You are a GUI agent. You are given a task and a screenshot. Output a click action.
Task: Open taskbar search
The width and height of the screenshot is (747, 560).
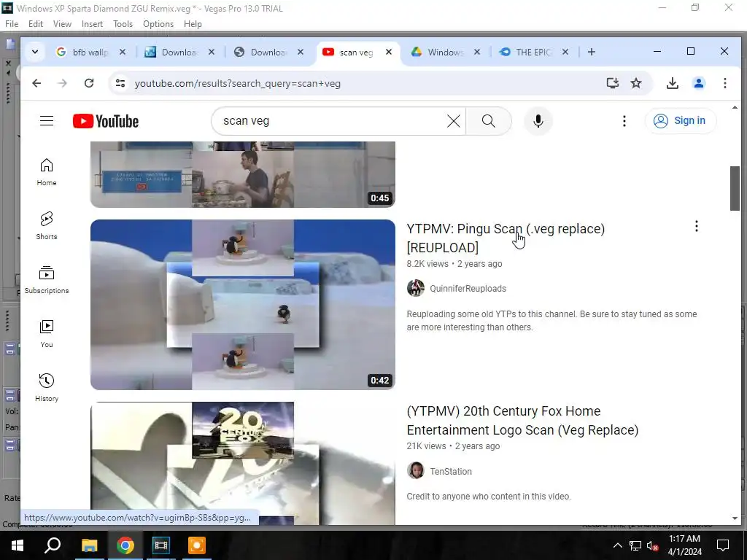[53, 545]
